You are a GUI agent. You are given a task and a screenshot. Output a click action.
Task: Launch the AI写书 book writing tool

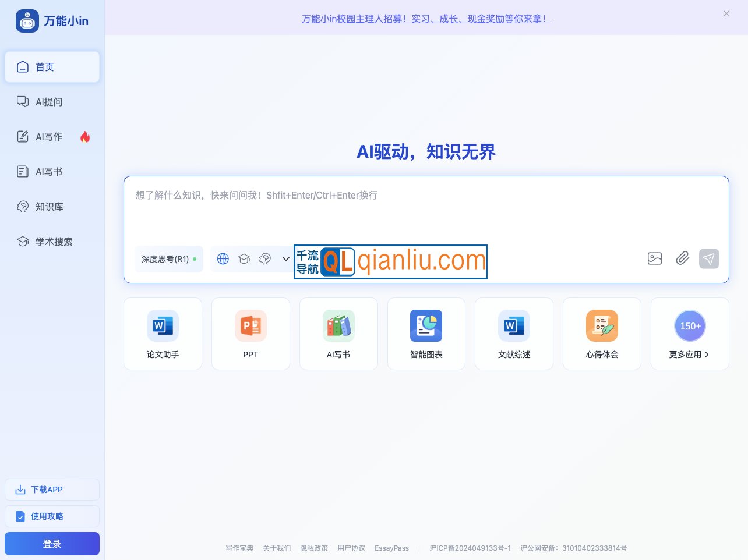click(x=338, y=334)
